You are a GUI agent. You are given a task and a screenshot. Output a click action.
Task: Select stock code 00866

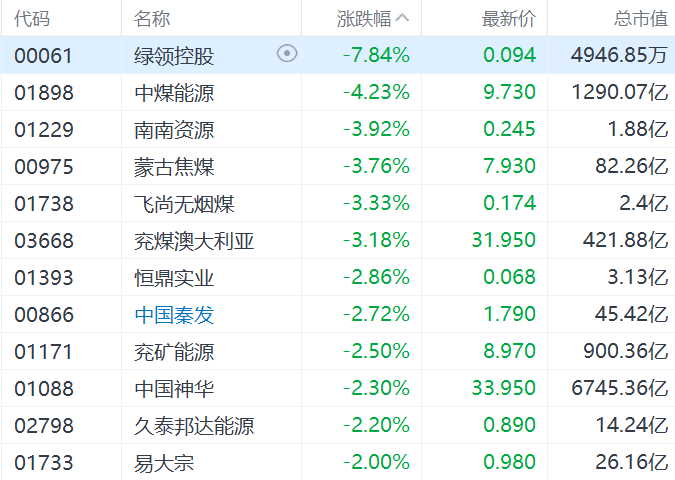point(43,315)
